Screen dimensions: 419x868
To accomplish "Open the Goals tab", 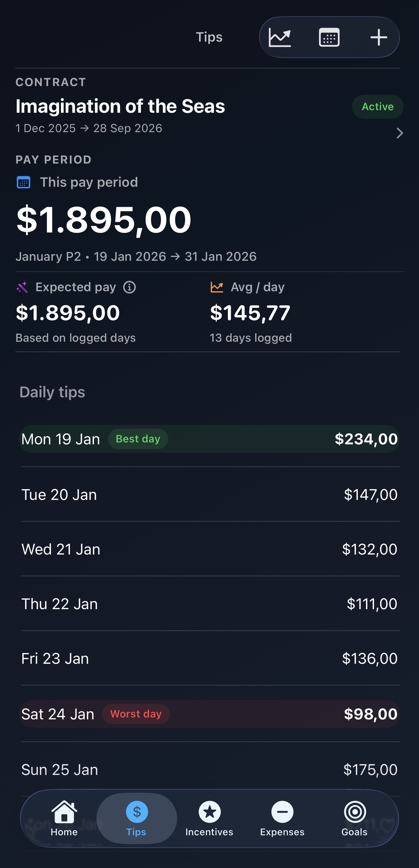I will click(354, 818).
